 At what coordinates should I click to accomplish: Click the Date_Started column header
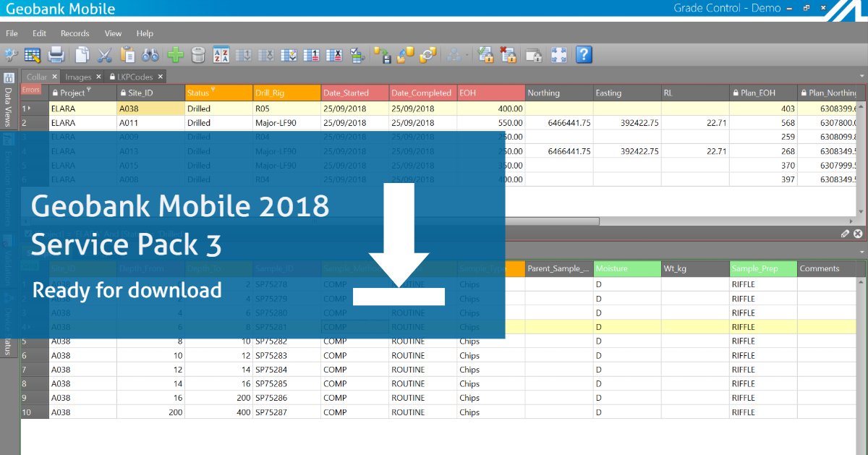(354, 93)
